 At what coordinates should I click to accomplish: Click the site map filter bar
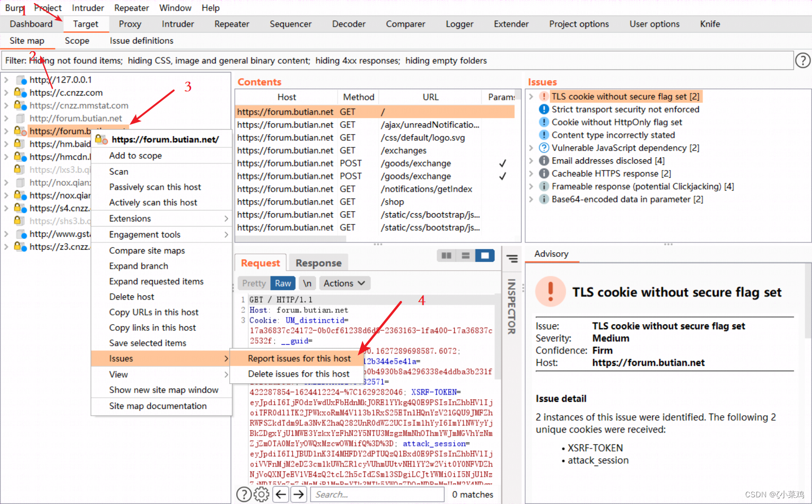(397, 61)
